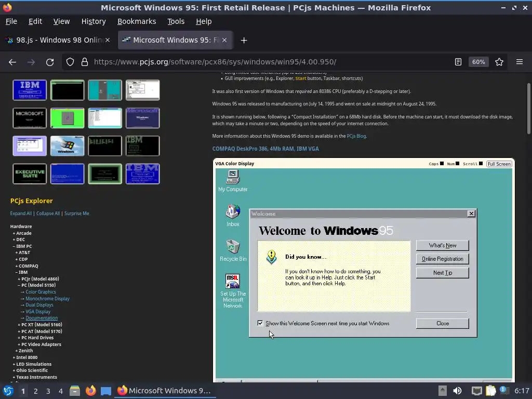Image resolution: width=532 pixels, height=399 pixels.
Task: Uncheck Show this Welcome Screen checkbox
Action: click(260, 323)
